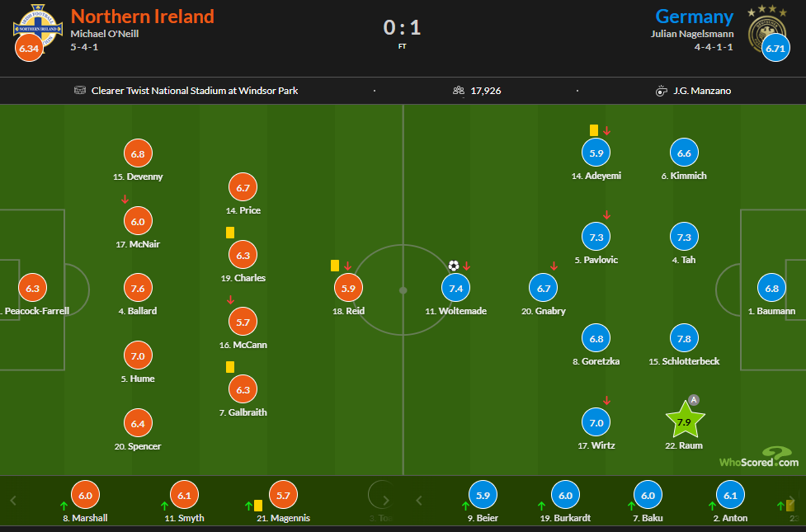Select Ballard's 7.6 rating circle

[138, 288]
